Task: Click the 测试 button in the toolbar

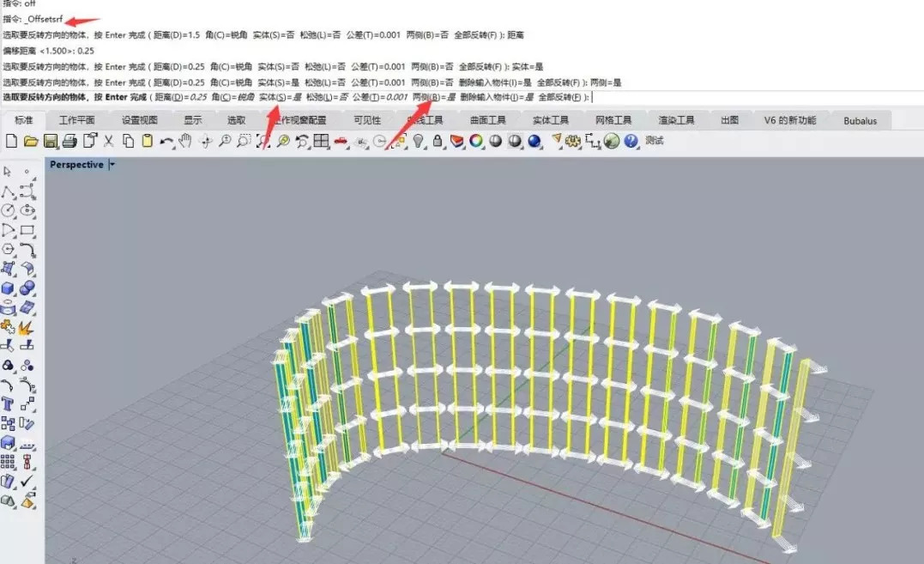Action: (655, 141)
